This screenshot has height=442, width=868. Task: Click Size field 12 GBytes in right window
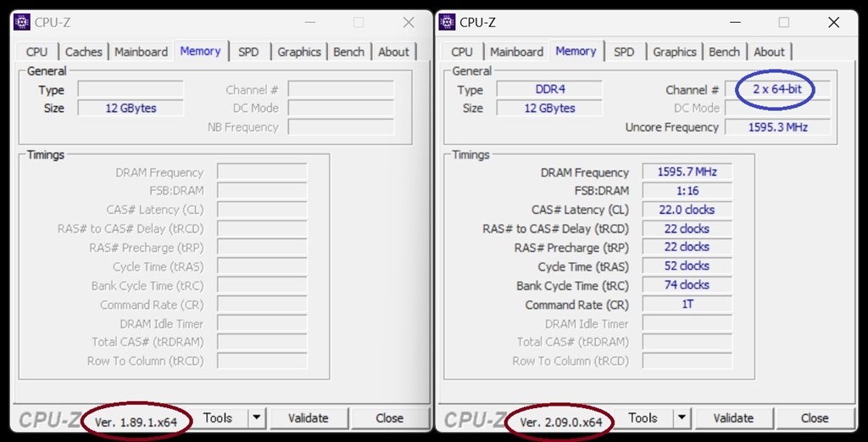549,108
